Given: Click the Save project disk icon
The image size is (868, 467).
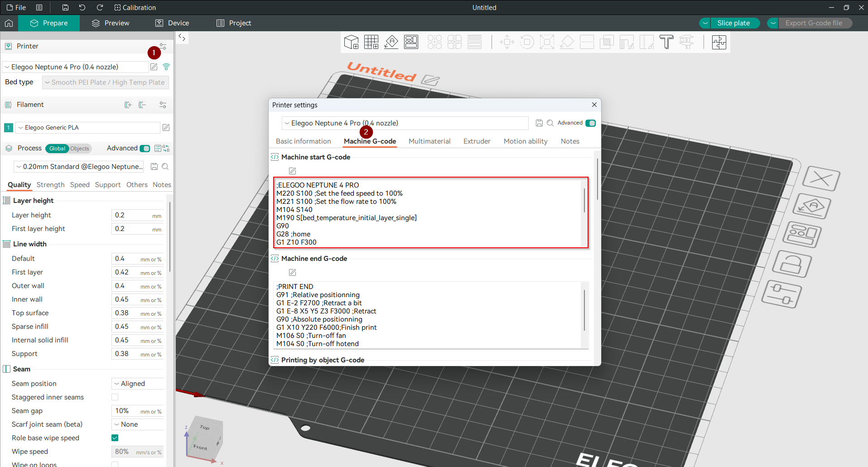Looking at the screenshot, I should pyautogui.click(x=65, y=7).
